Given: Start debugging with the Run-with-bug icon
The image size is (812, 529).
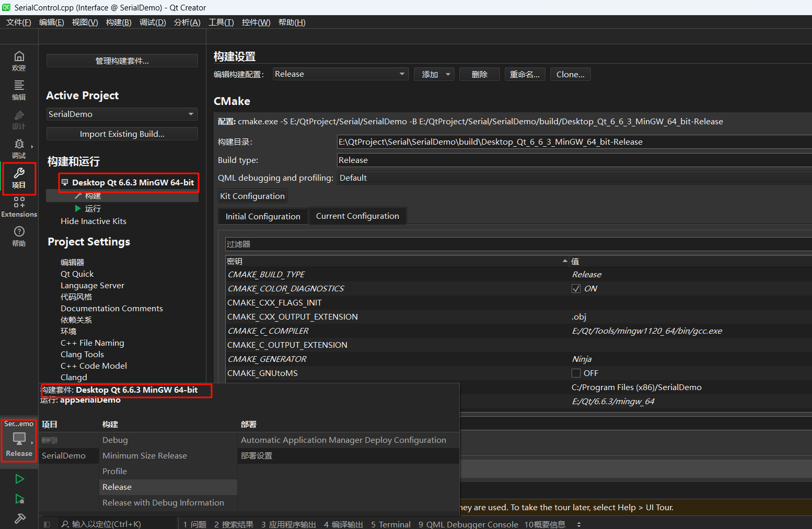Looking at the screenshot, I should [19, 499].
